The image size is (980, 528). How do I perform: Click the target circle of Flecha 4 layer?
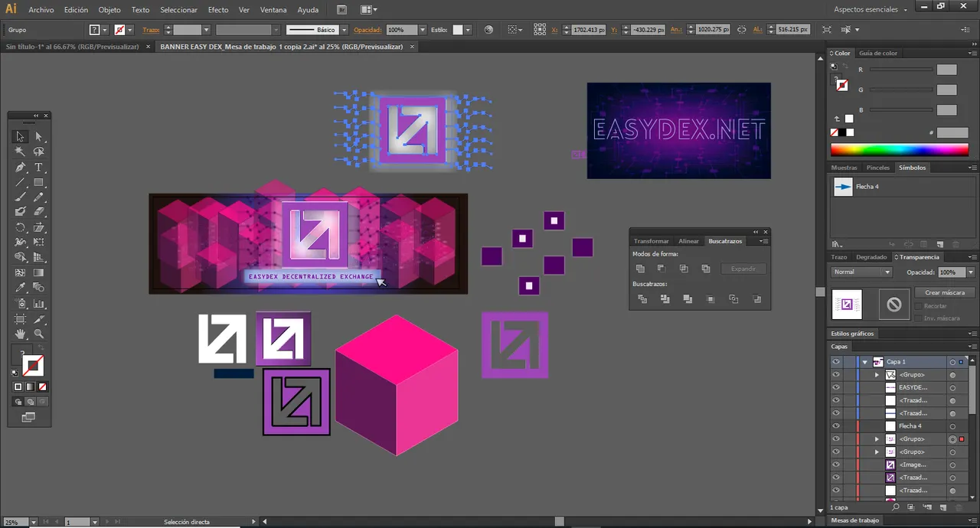[952, 426]
